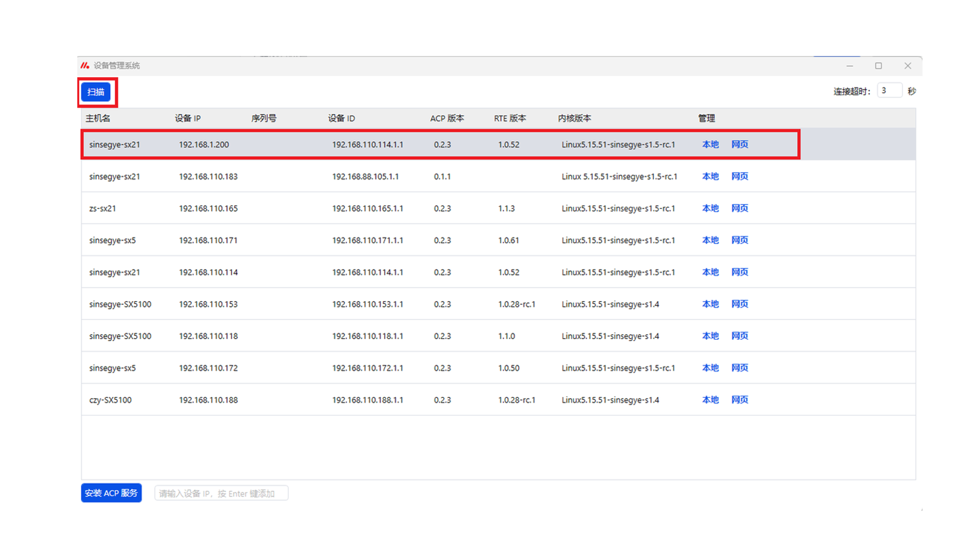Open 本地 link for device 192.168.1.200

tap(710, 144)
